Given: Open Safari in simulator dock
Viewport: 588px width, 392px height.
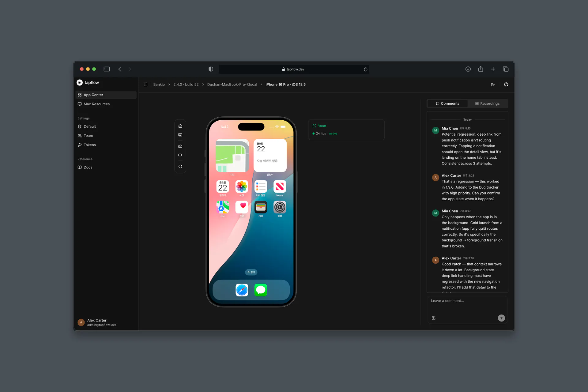Looking at the screenshot, I should click(242, 290).
